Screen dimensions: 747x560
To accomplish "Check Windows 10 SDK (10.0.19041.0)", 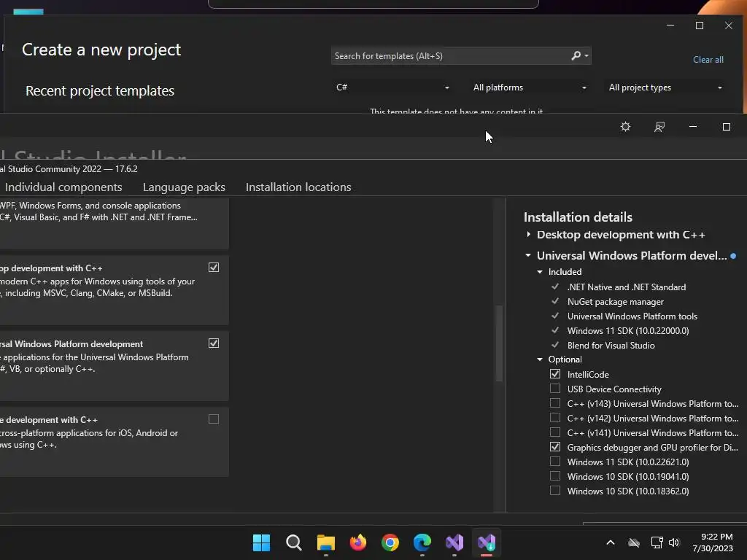I will (555, 476).
